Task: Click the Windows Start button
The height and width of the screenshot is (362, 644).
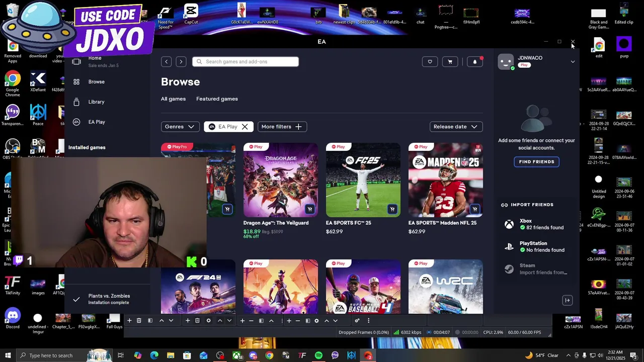Action: point(8,355)
